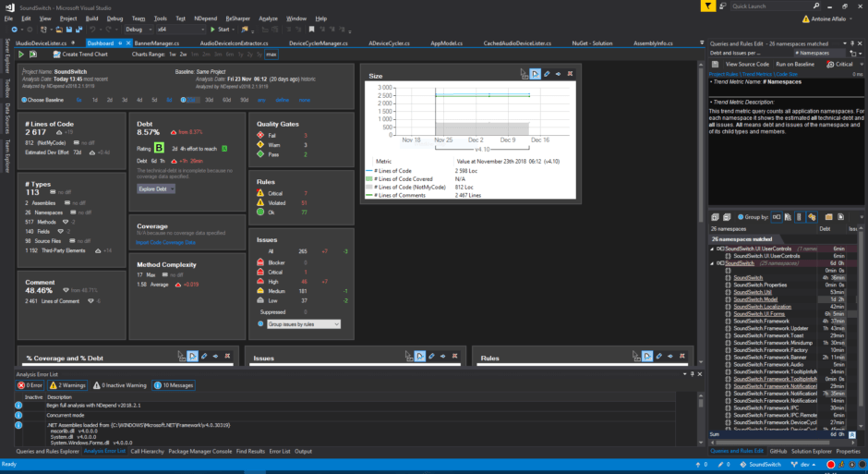This screenshot has width=868, height=474.
Task: Click the feedback icon next to Quick Launch
Action: 722,6
